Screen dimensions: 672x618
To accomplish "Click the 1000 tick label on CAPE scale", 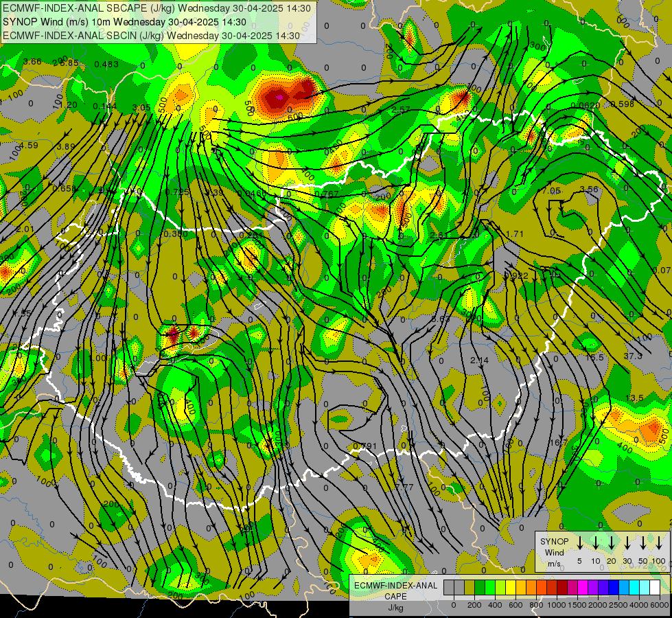I will (x=557, y=605).
